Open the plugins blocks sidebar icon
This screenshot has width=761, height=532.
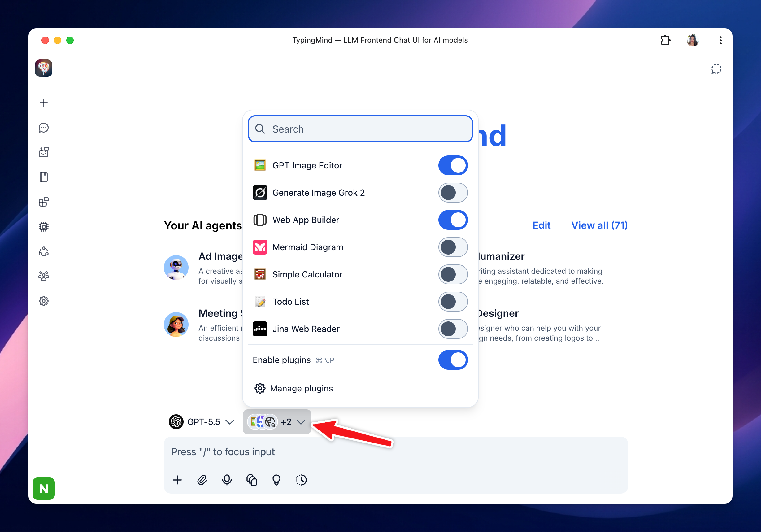44,202
